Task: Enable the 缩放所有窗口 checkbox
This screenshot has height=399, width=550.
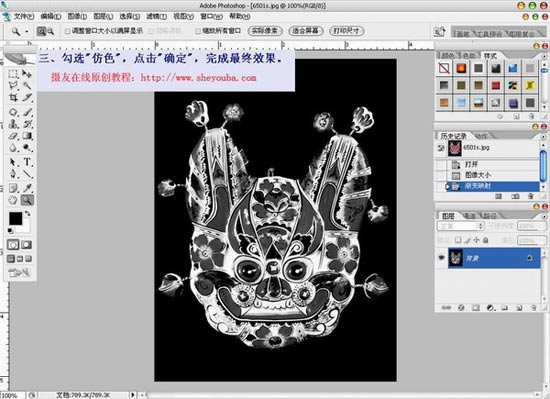Action: [198, 31]
